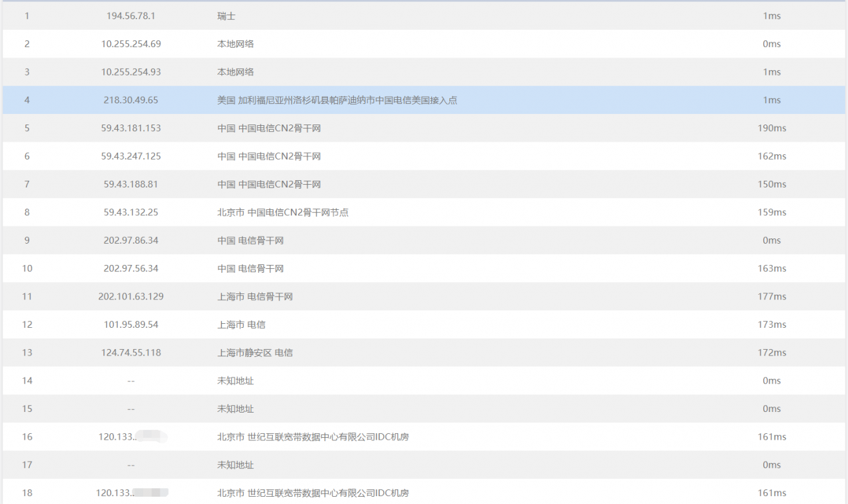
Task: Select hop 10 IP 202.97.56.34
Action: click(131, 268)
